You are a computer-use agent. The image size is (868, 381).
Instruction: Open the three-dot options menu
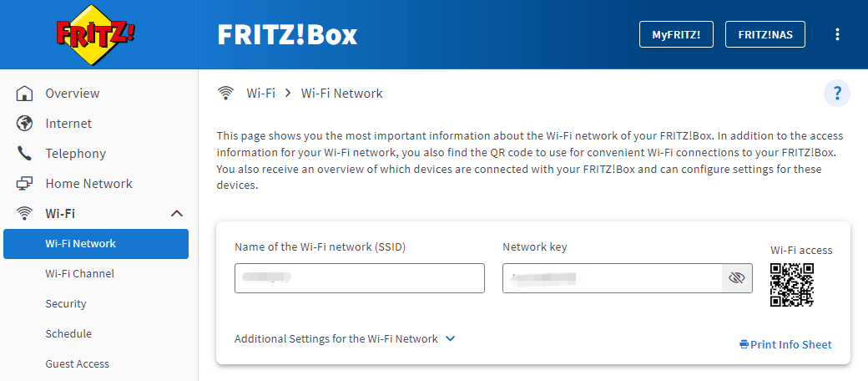click(x=837, y=34)
